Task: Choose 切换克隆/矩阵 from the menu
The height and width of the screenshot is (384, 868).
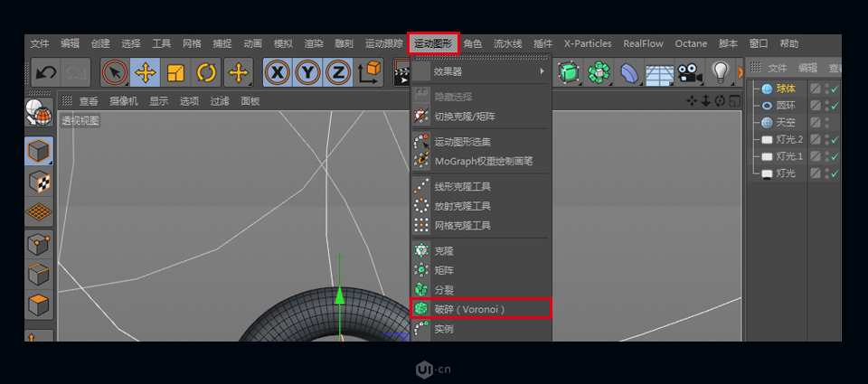Action: click(x=480, y=117)
